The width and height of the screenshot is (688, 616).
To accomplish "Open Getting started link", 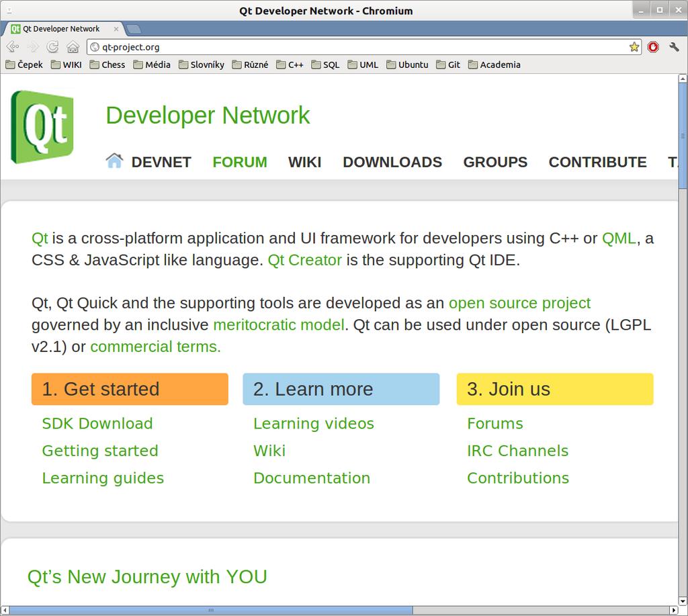I will coord(100,451).
